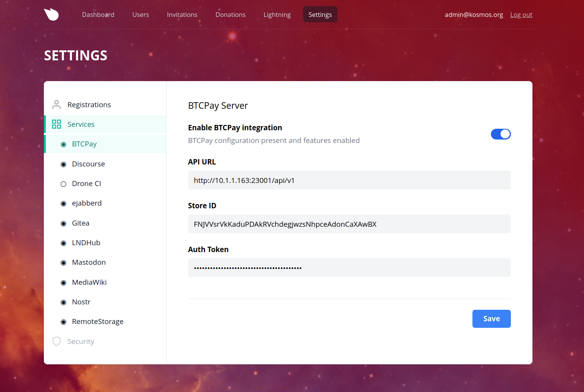The width and height of the screenshot is (584, 392).
Task: Click the Registrations person icon
Action: (57, 105)
